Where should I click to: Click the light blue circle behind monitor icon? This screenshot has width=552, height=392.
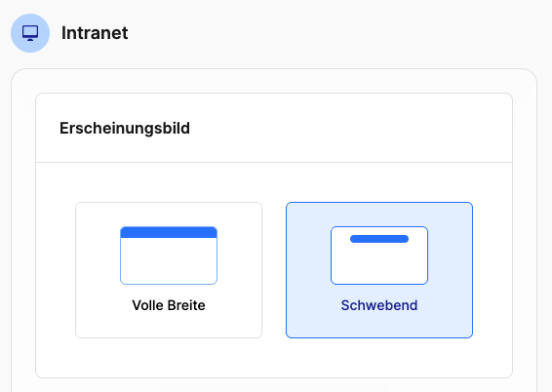click(x=30, y=33)
